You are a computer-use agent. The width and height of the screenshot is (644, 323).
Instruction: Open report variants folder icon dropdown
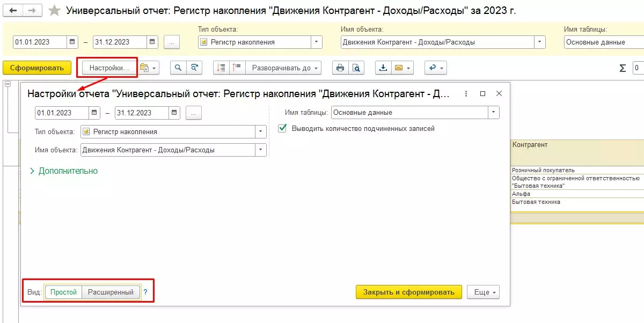pyautogui.click(x=149, y=68)
